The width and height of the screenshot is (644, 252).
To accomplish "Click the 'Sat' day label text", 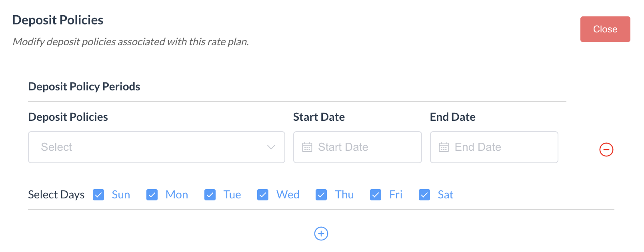I will click(x=446, y=195).
